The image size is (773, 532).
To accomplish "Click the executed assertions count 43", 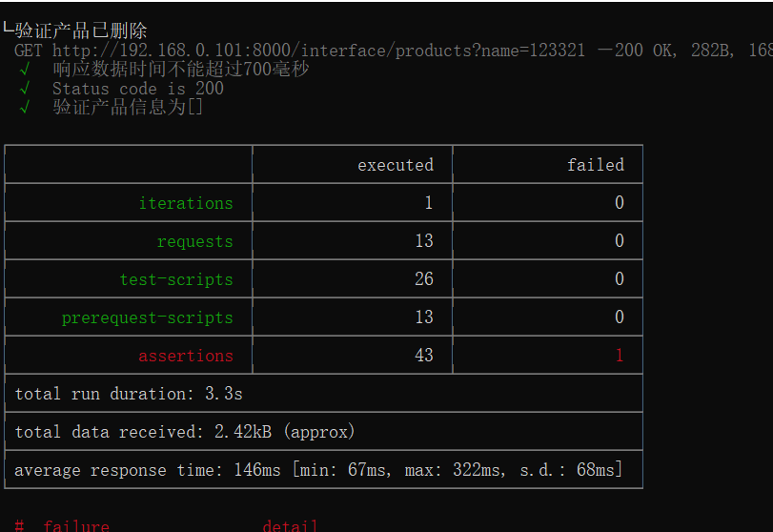I will click(423, 356).
